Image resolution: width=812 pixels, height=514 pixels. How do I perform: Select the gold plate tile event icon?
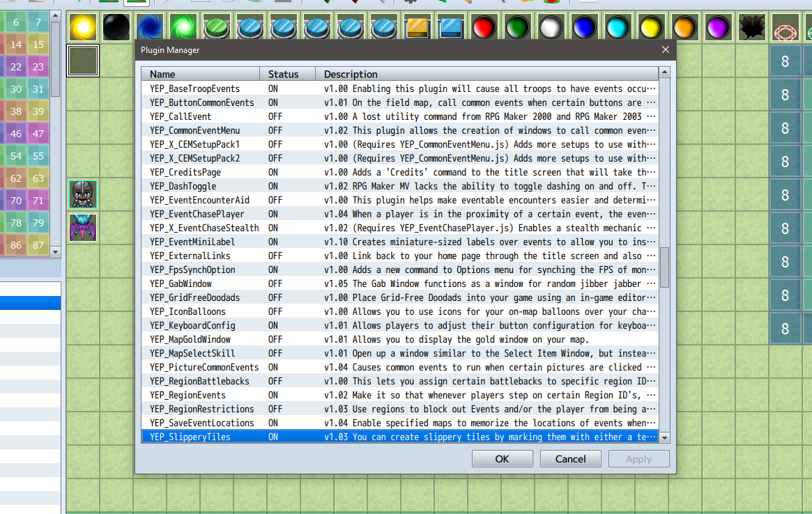[418, 27]
